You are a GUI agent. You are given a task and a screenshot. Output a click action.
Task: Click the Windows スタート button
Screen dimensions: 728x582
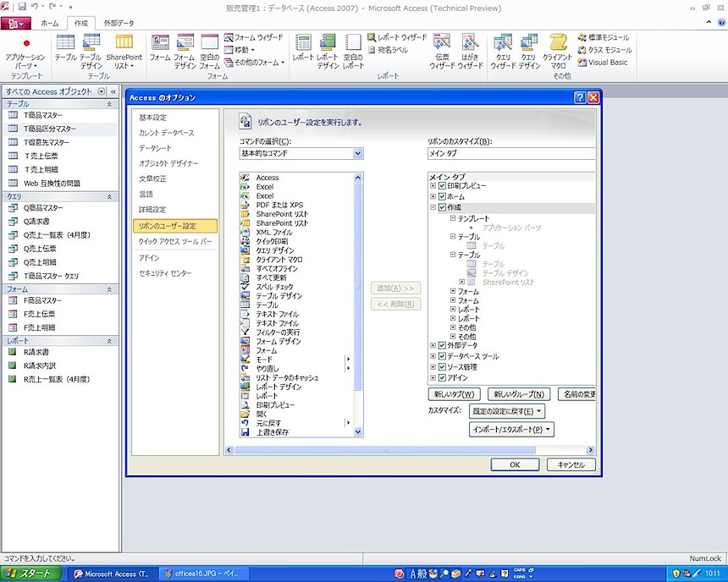click(30, 574)
